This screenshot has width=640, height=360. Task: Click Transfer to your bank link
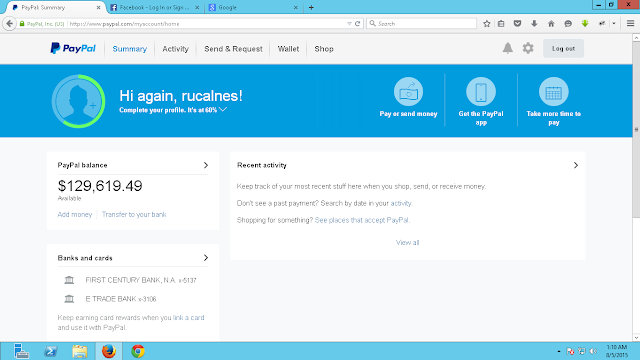(134, 214)
